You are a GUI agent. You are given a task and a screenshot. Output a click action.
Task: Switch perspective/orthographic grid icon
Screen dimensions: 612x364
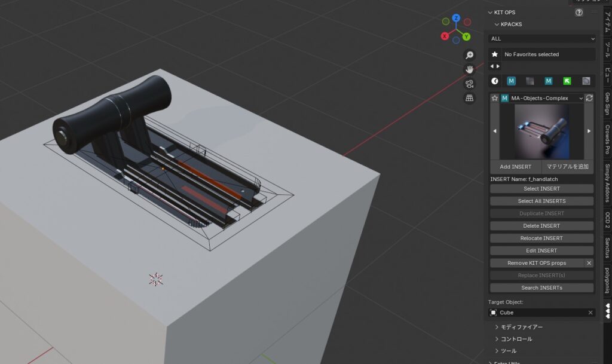pos(469,98)
